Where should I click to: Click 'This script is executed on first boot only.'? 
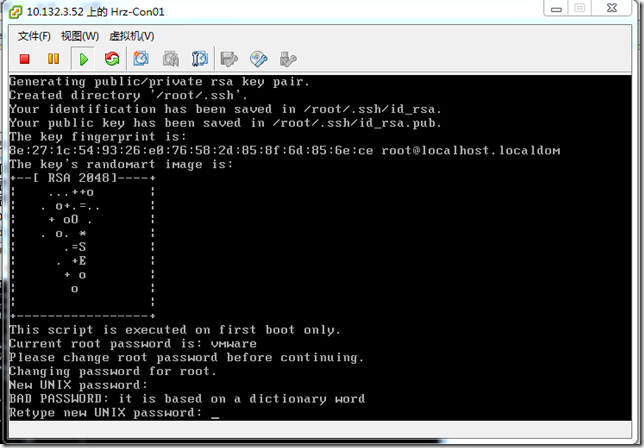click(175, 330)
